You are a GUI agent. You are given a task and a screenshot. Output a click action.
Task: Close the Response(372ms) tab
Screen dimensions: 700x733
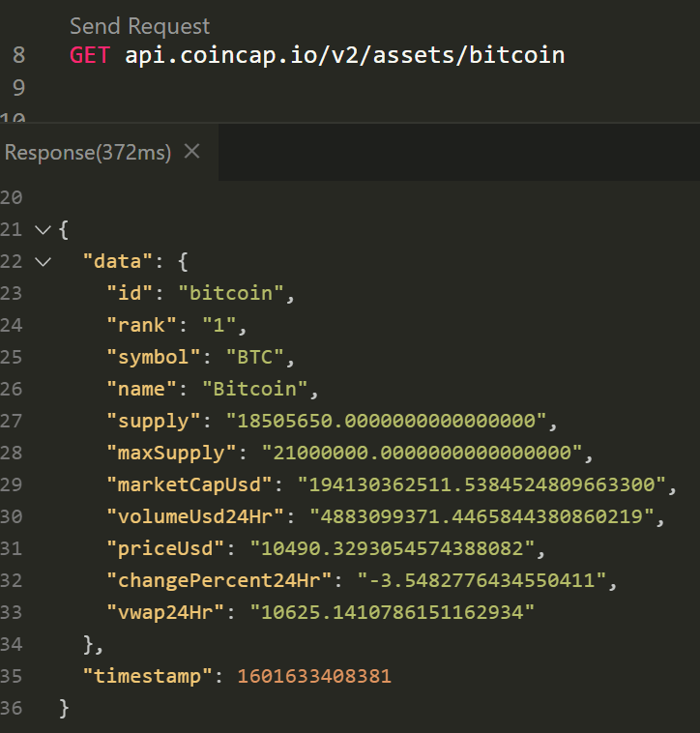point(191,152)
